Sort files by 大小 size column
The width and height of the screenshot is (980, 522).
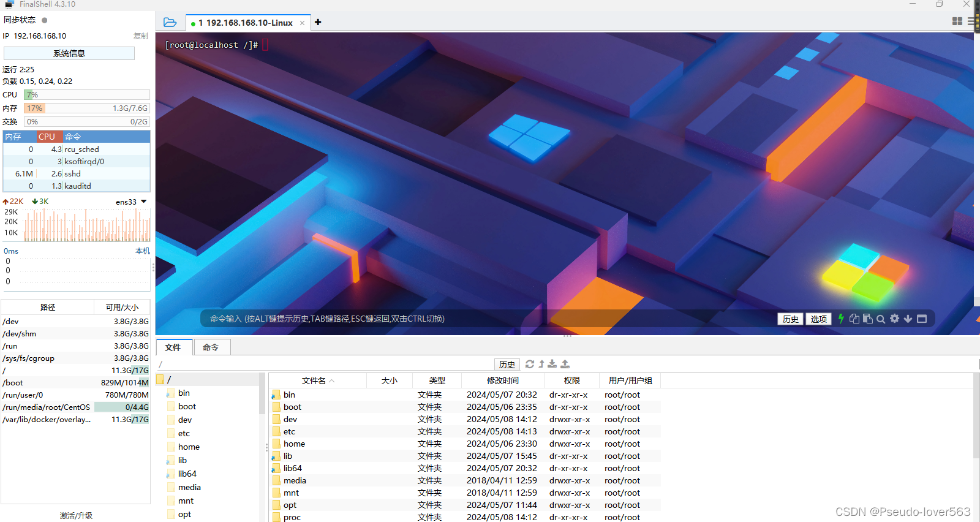389,380
